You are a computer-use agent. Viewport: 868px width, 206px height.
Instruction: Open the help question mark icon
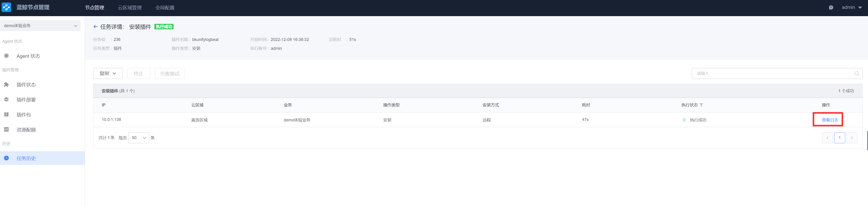tap(831, 8)
